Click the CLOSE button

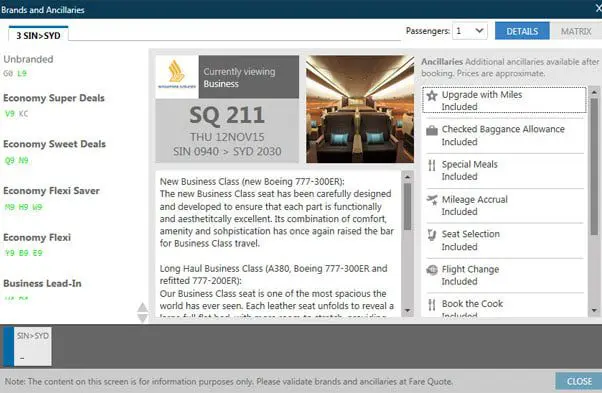pos(579,381)
